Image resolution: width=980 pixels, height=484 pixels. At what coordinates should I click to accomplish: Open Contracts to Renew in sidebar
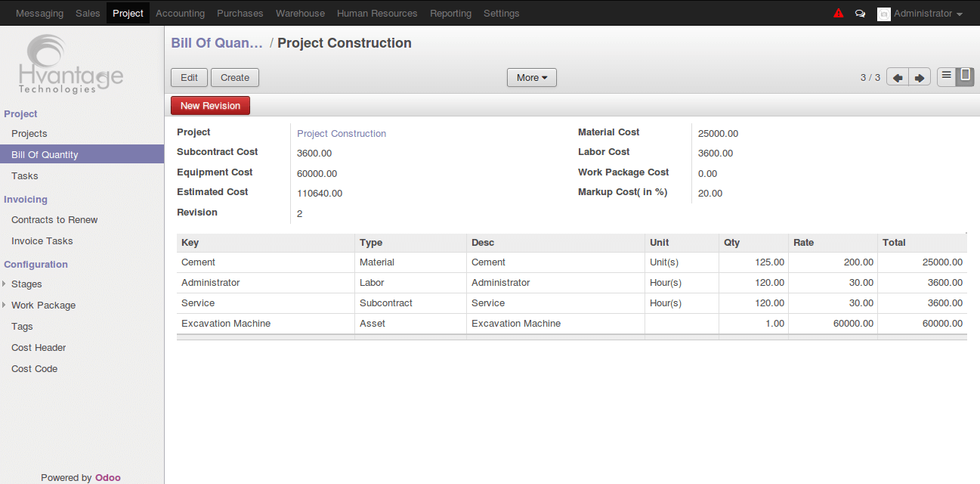(54, 219)
